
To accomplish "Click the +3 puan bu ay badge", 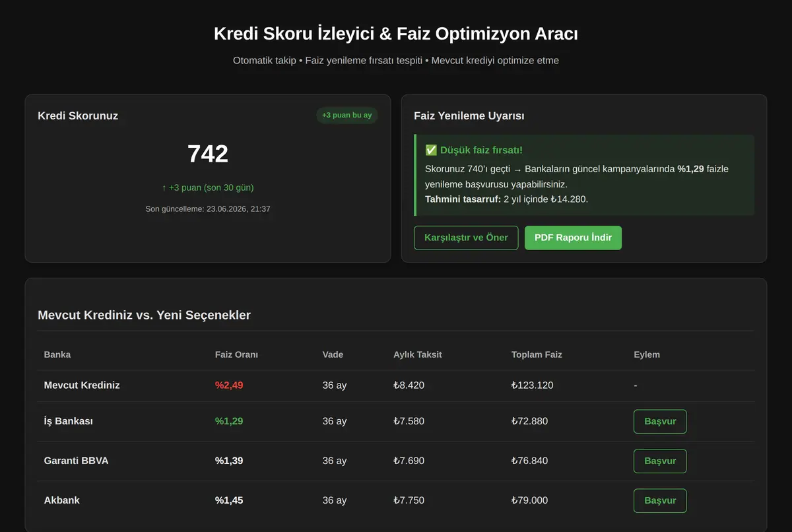I will pos(346,116).
